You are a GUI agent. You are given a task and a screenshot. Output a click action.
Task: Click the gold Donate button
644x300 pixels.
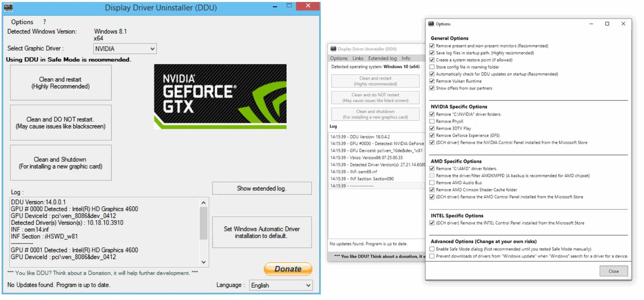tap(288, 269)
